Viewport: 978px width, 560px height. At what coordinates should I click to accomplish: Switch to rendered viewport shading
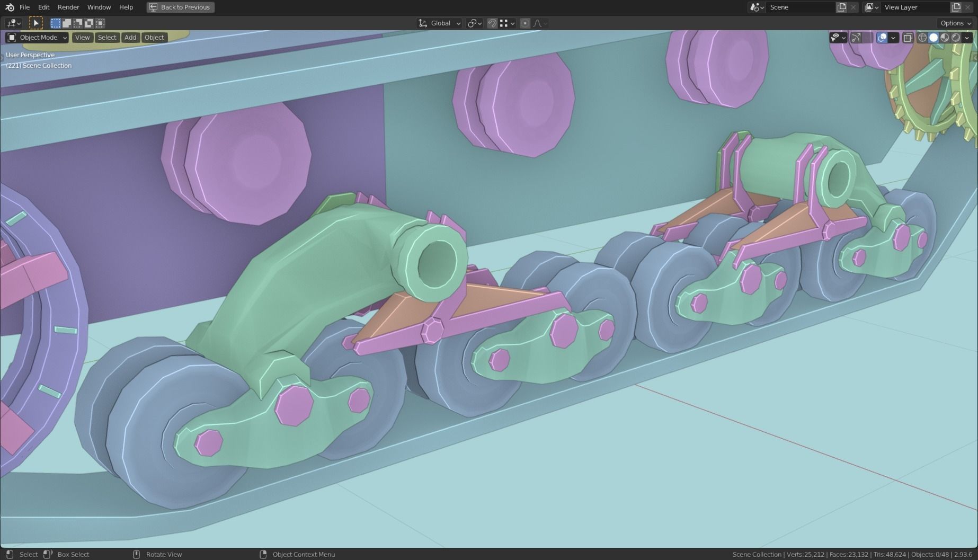tap(956, 37)
